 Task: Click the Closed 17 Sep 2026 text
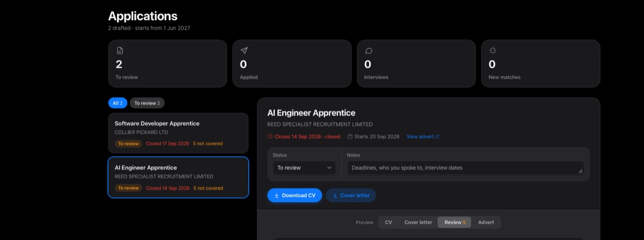click(x=167, y=144)
